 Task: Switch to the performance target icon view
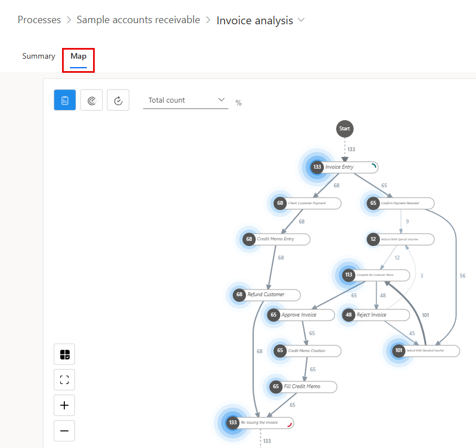(91, 100)
